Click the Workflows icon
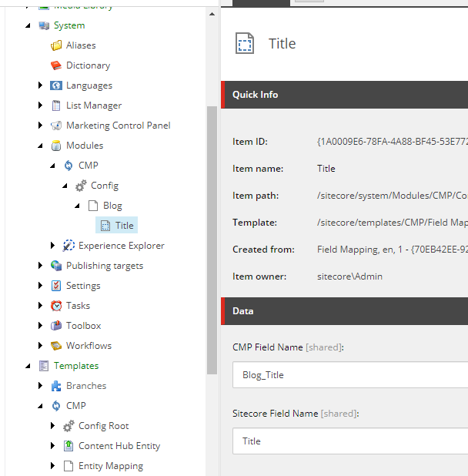The image size is (468, 476). pyautogui.click(x=56, y=346)
